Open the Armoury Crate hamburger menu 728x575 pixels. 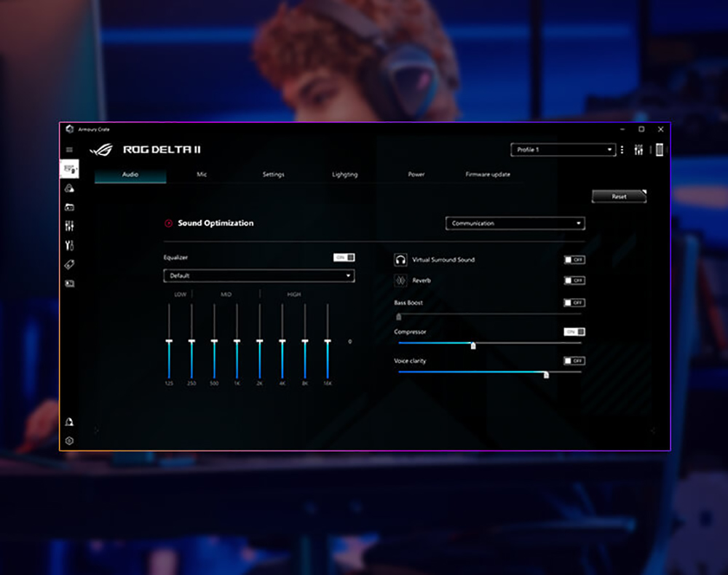(x=71, y=149)
